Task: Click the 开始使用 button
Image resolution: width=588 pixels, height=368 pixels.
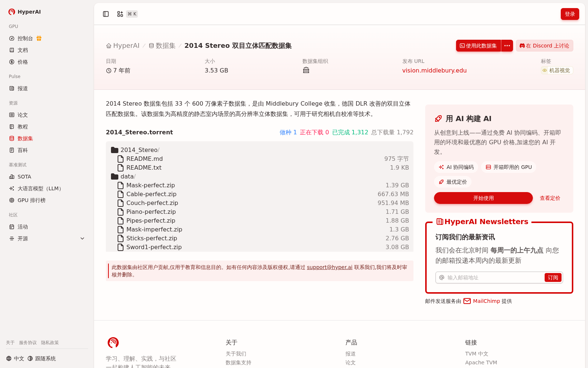Action: 483,198
